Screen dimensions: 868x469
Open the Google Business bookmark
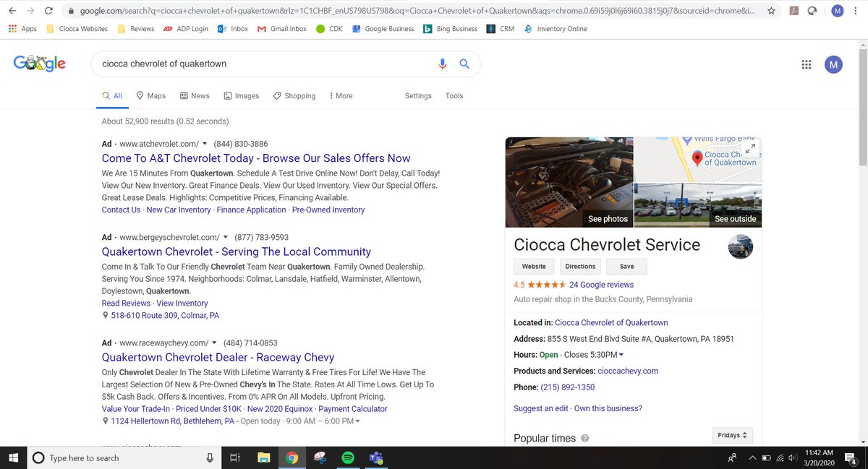pyautogui.click(x=383, y=29)
